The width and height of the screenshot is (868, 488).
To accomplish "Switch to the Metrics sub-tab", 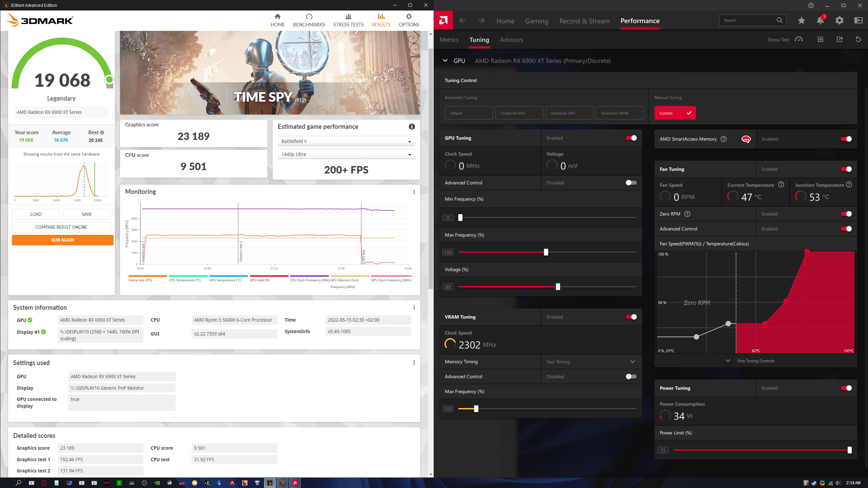I will click(449, 40).
